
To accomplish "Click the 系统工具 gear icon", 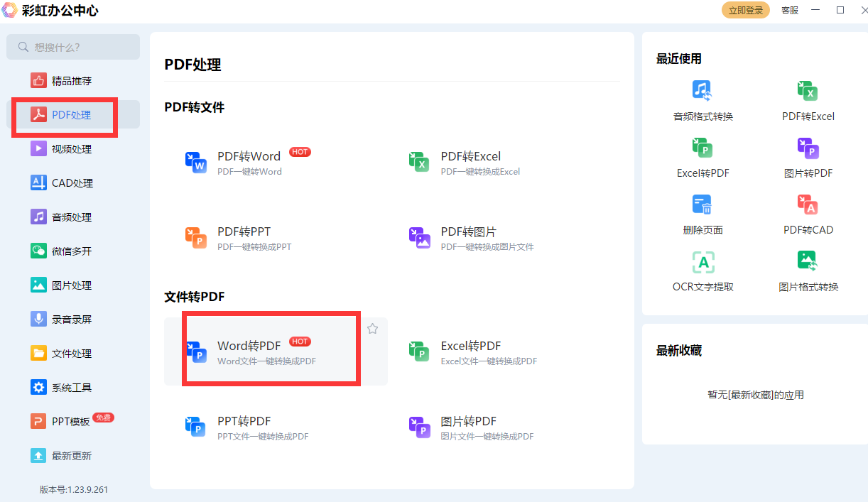I will click(x=38, y=387).
